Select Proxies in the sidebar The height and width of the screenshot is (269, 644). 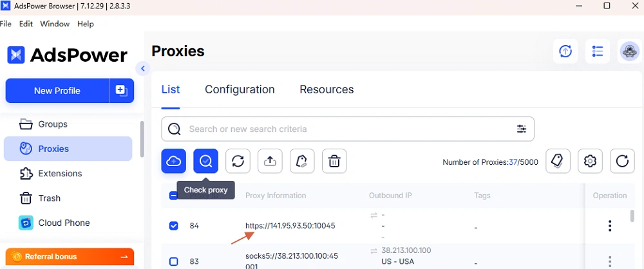tap(68, 149)
